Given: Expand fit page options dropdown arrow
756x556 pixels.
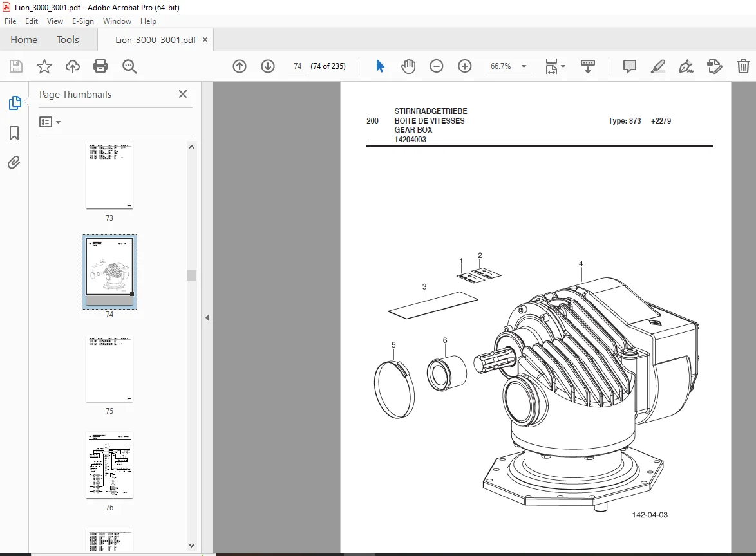Looking at the screenshot, I should (563, 66).
